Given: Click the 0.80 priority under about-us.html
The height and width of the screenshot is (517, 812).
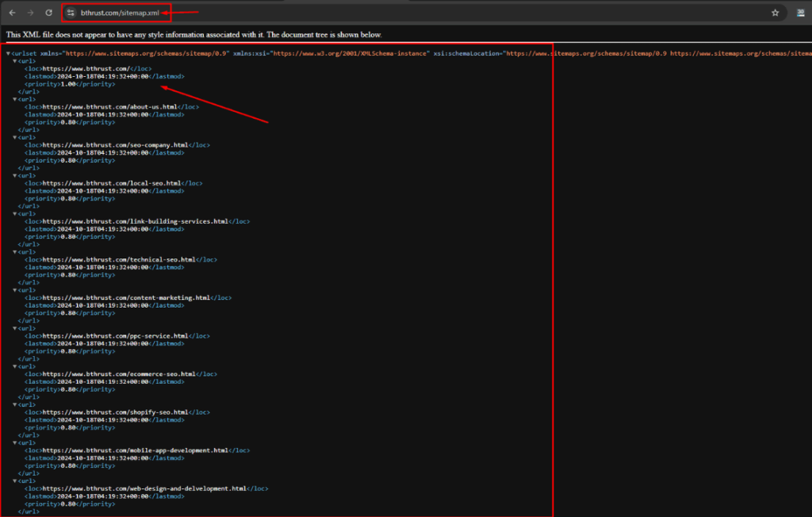Looking at the screenshot, I should [x=68, y=122].
